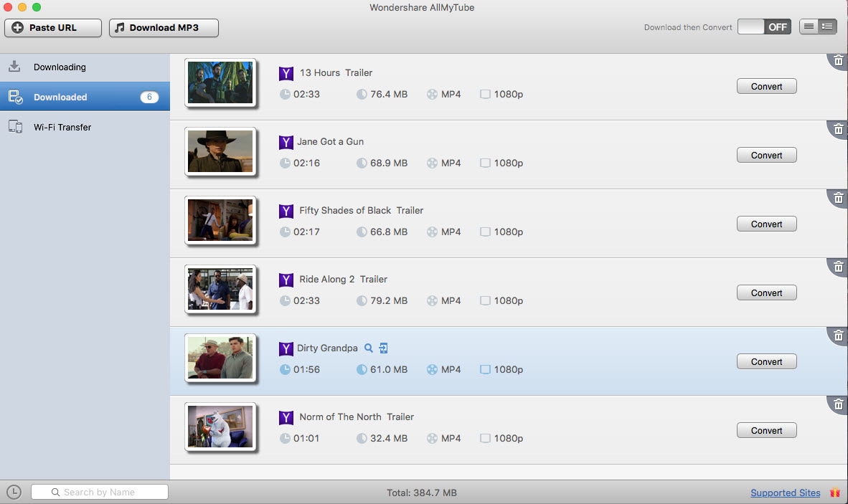Screen dimensions: 848x504
Task: Convert the Fifty Shades of Black Trailer
Action: (766, 224)
